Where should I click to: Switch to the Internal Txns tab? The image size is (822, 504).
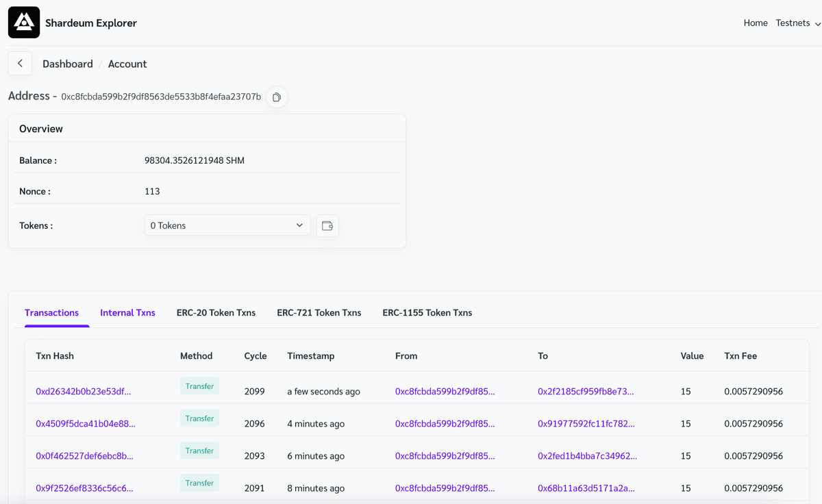(x=127, y=312)
